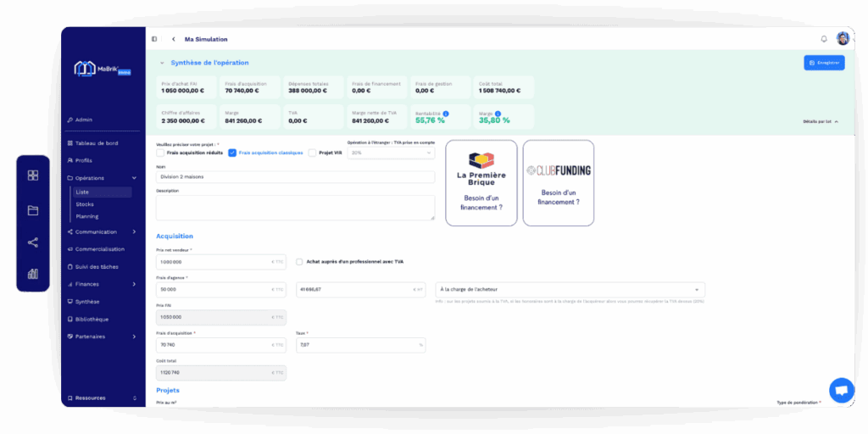Viewport: 868px width, 434px height.
Task: Click the sidebar collapse icon
Action: [154, 39]
